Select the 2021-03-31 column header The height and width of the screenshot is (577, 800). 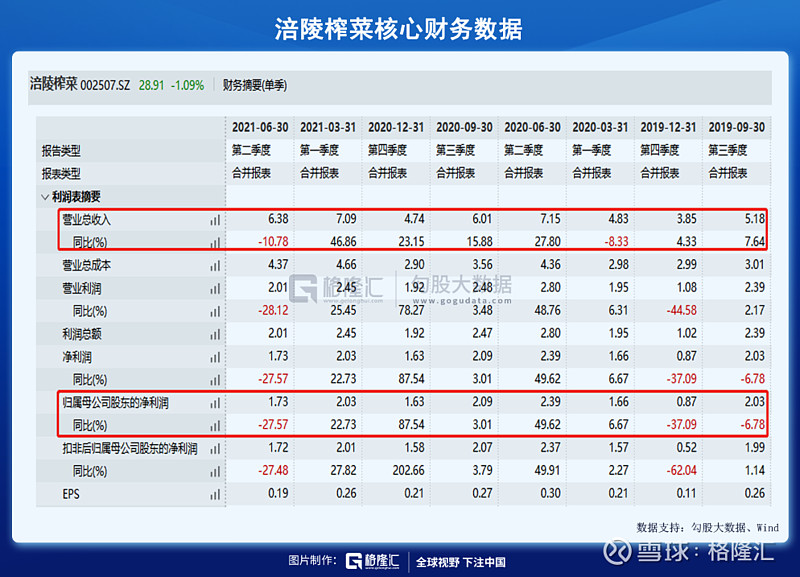coord(328,128)
